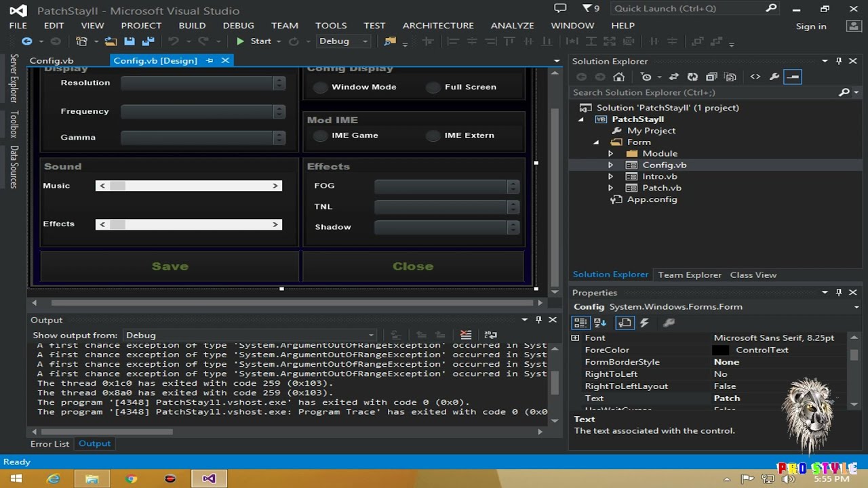
Task: Select the IME Game radio button
Action: point(320,136)
